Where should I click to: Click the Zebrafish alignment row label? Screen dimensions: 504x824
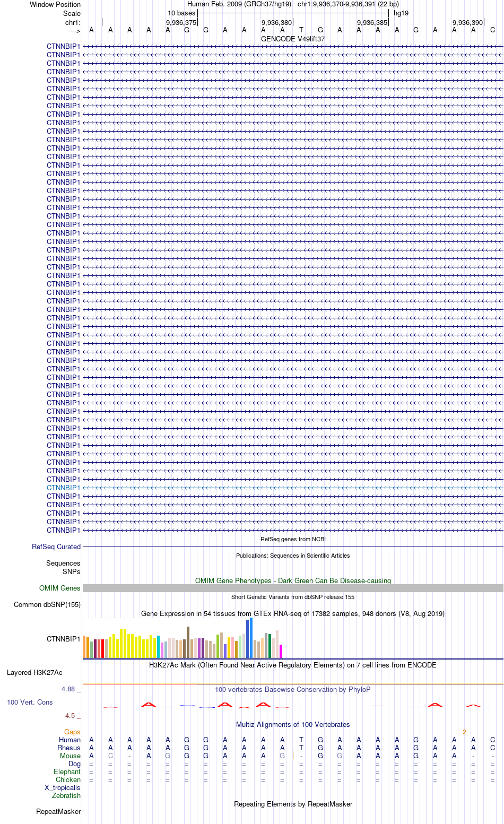coord(66,795)
